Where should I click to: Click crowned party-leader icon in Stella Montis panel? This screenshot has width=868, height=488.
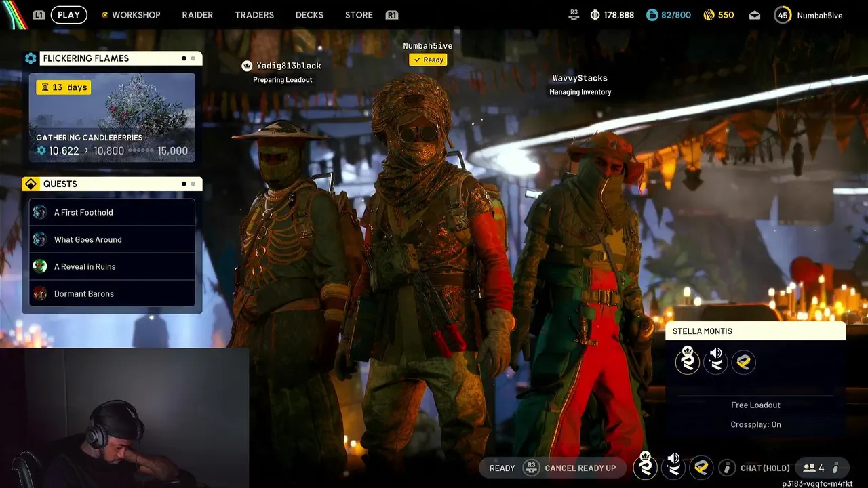(688, 361)
